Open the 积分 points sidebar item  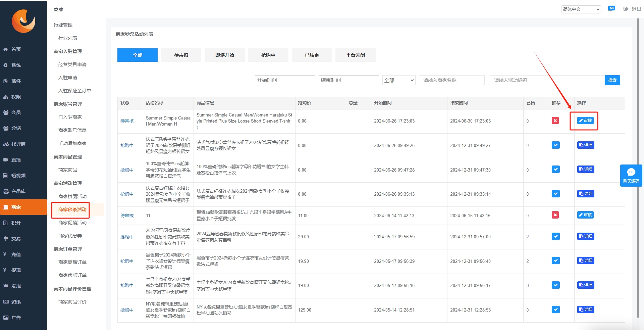click(x=23, y=223)
